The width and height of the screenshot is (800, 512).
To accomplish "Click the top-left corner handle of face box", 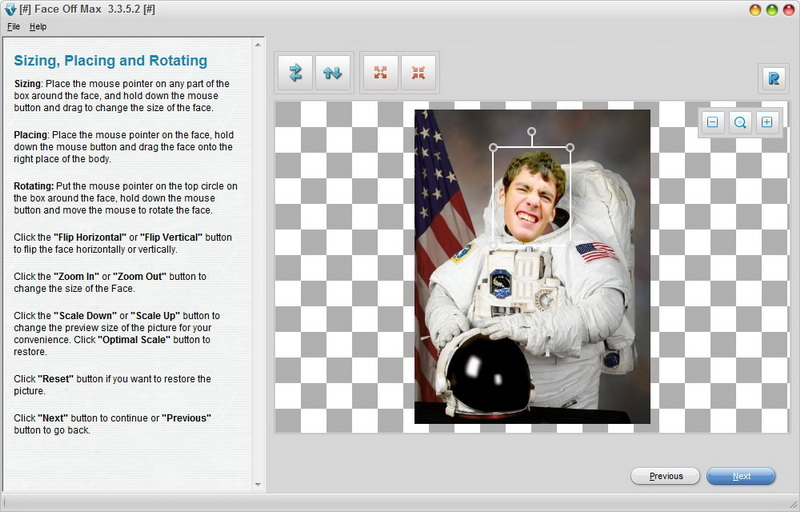I will pos(493,148).
